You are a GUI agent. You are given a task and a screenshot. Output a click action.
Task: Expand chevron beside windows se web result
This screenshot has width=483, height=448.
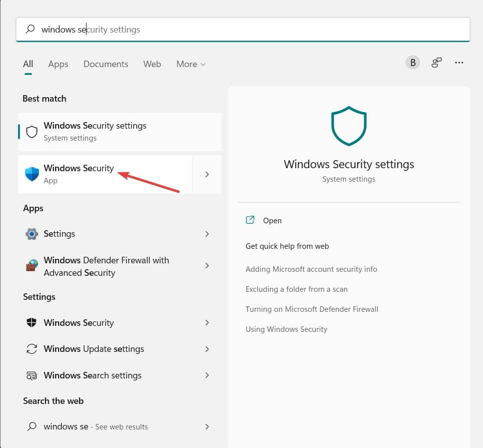click(207, 426)
